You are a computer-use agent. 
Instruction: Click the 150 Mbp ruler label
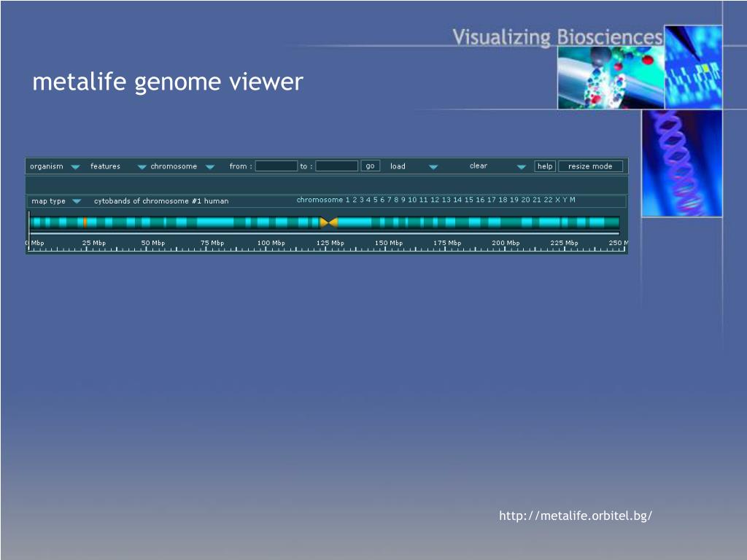pyautogui.click(x=389, y=243)
